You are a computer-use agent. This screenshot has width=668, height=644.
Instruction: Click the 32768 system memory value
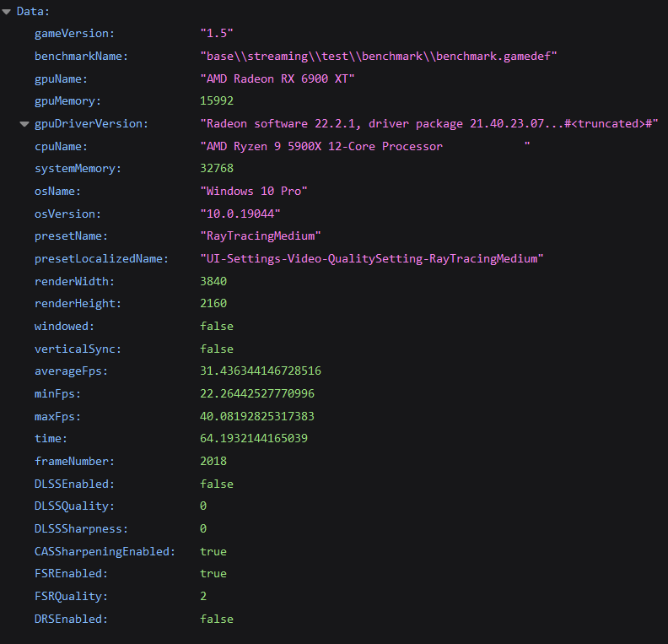(x=217, y=168)
